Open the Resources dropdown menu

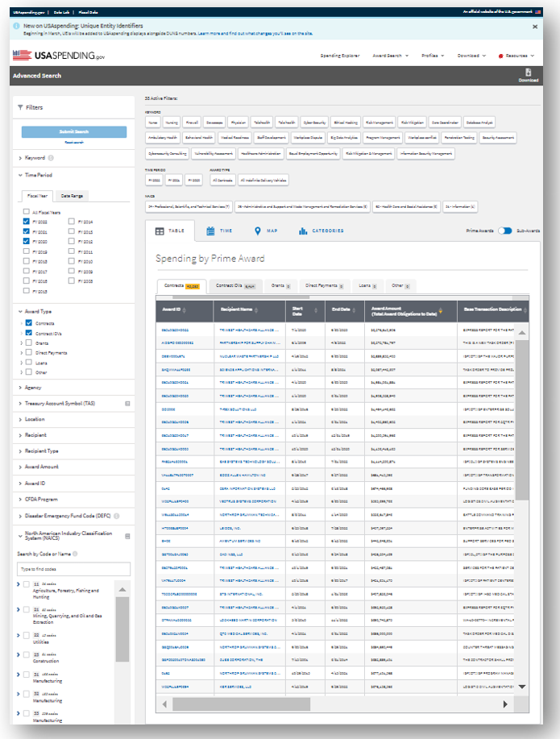[516, 56]
